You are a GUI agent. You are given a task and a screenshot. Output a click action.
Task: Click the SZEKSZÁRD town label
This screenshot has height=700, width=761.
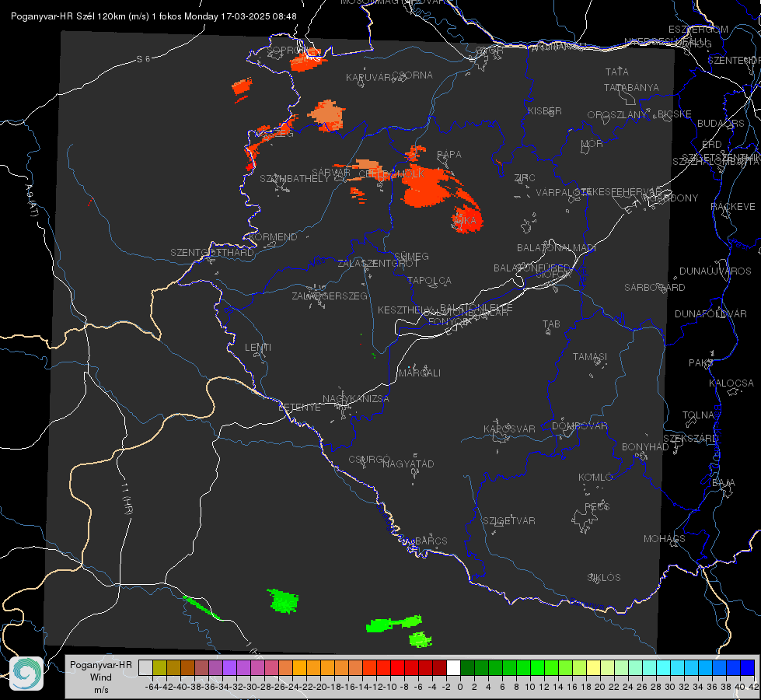[690, 439]
